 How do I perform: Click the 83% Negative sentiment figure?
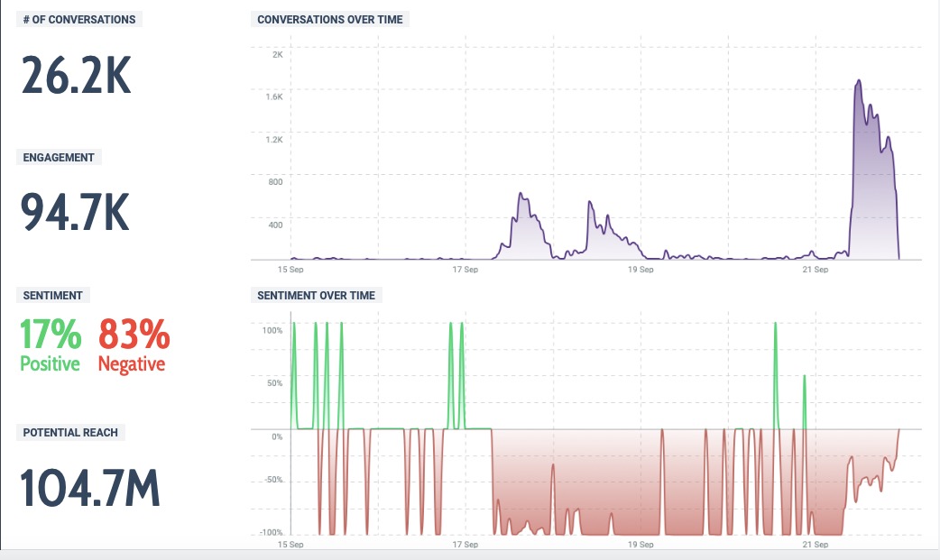(x=133, y=346)
